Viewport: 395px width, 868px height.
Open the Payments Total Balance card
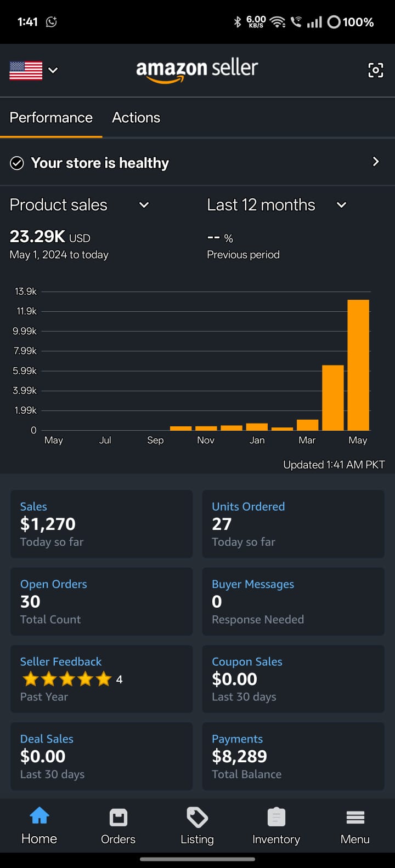293,756
